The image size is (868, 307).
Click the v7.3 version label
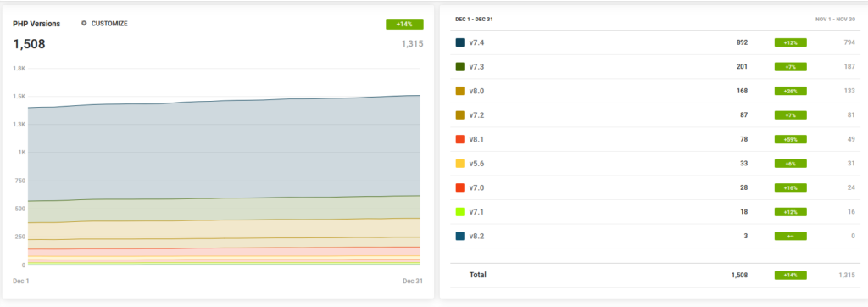[476, 66]
